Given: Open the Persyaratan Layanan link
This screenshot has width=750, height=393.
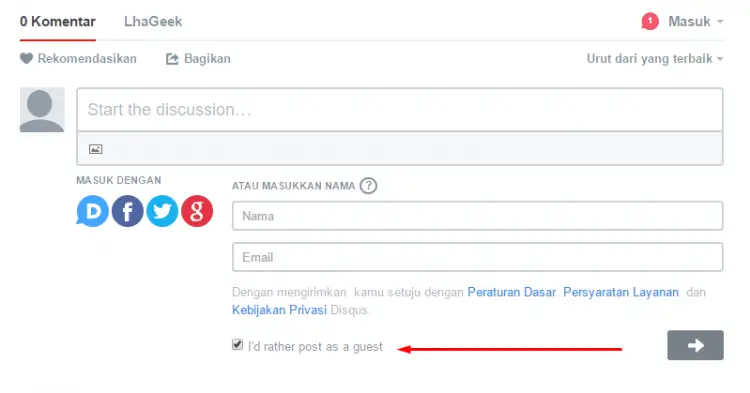Looking at the screenshot, I should pos(621,292).
